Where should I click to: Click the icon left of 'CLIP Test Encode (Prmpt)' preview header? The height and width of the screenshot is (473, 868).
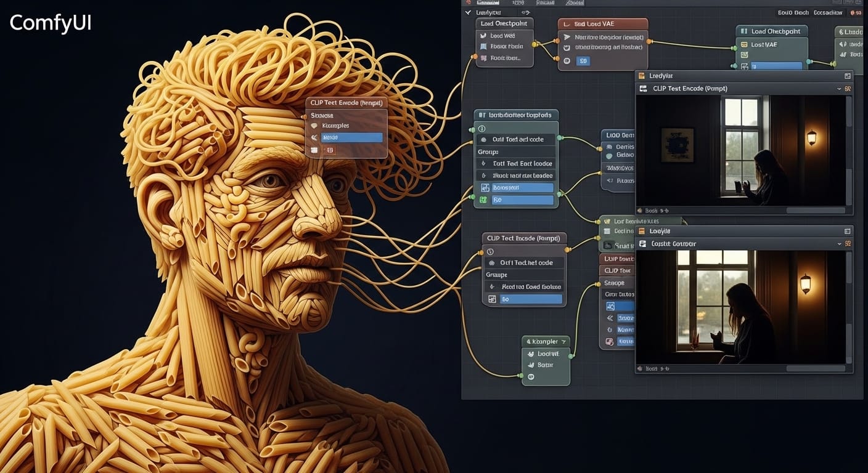pos(642,89)
